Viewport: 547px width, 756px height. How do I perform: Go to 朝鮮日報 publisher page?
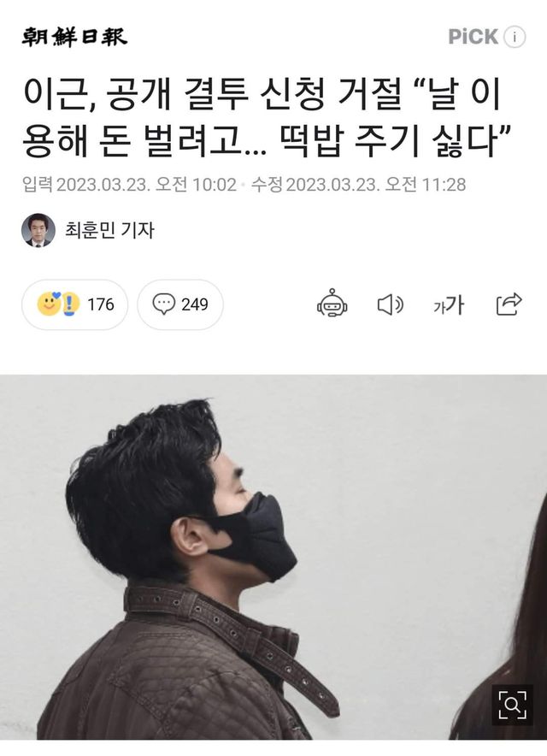click(x=74, y=37)
